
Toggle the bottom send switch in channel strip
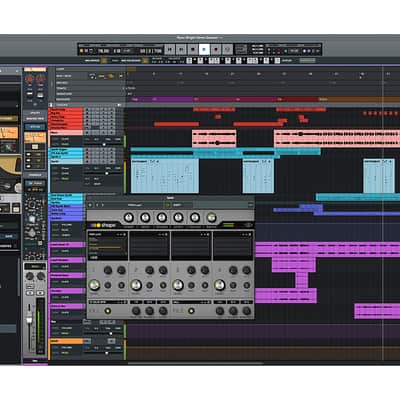tap(29, 166)
